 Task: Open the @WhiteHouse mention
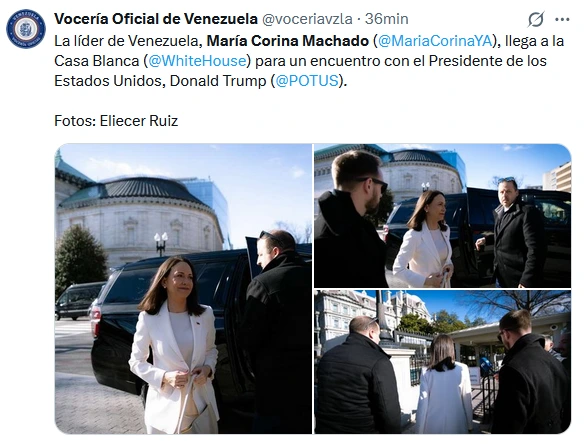pos(197,61)
